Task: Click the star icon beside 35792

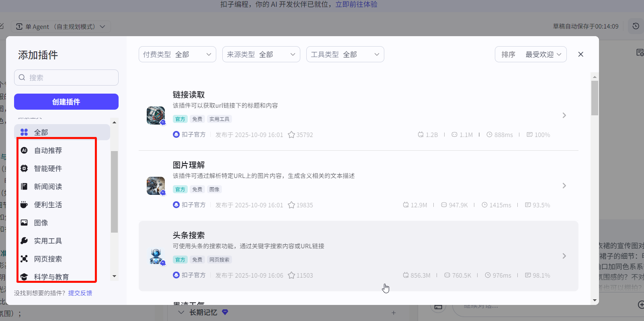Action: coord(291,135)
